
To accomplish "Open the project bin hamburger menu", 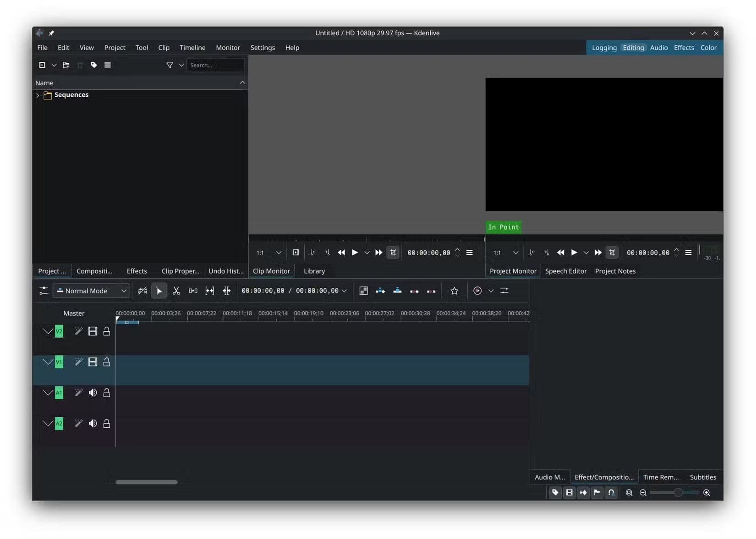I will click(x=108, y=65).
